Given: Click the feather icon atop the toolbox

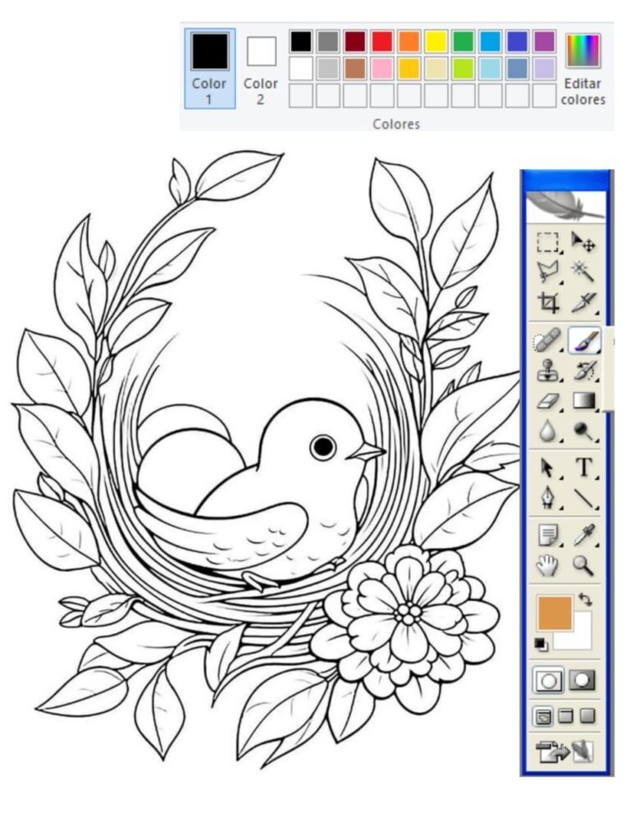Looking at the screenshot, I should click(566, 207).
